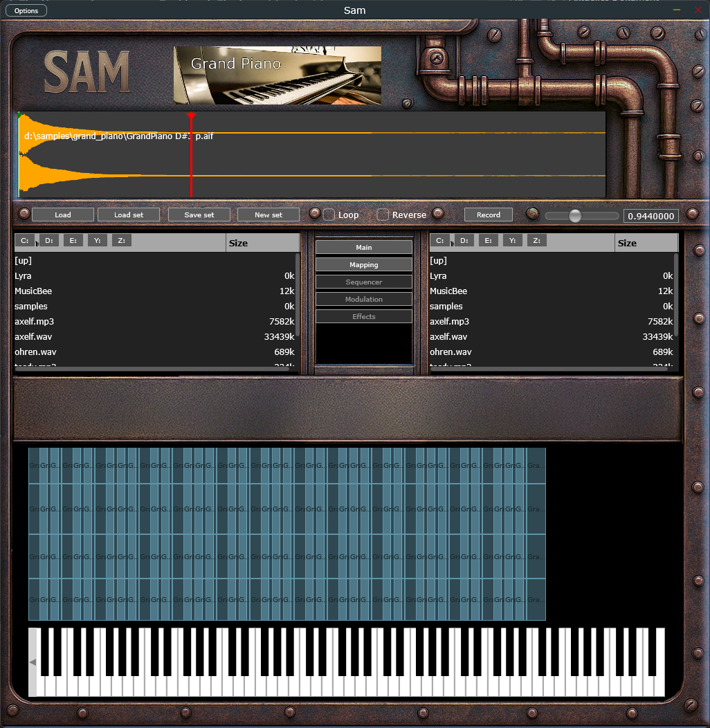The width and height of the screenshot is (710, 728).
Task: Click the New set button
Action: point(268,215)
